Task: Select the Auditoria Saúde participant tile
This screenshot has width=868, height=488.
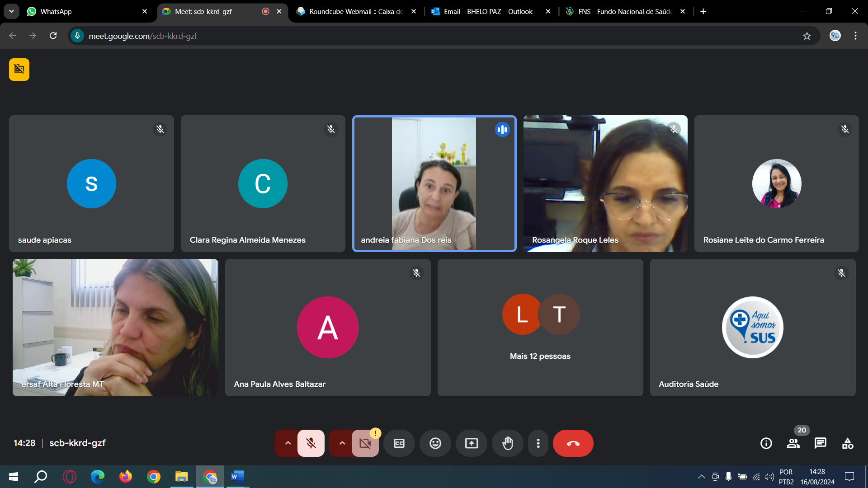Action: (753, 328)
